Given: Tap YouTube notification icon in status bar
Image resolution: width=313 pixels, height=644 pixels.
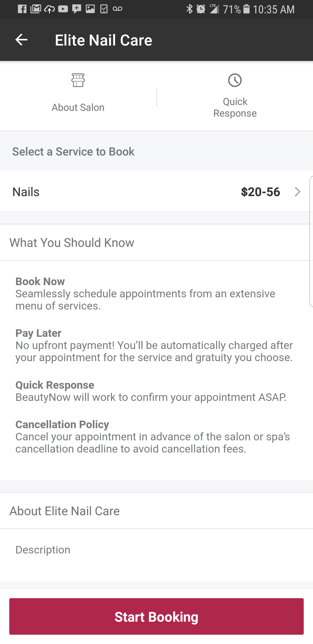Looking at the screenshot, I should click(x=63, y=9).
